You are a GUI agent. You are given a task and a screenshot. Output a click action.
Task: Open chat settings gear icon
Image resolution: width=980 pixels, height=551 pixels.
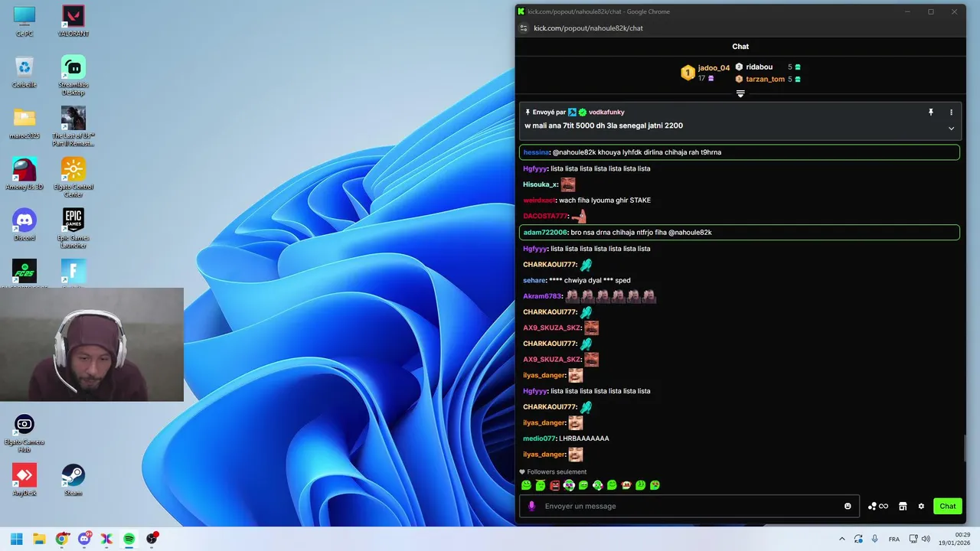pyautogui.click(x=921, y=506)
